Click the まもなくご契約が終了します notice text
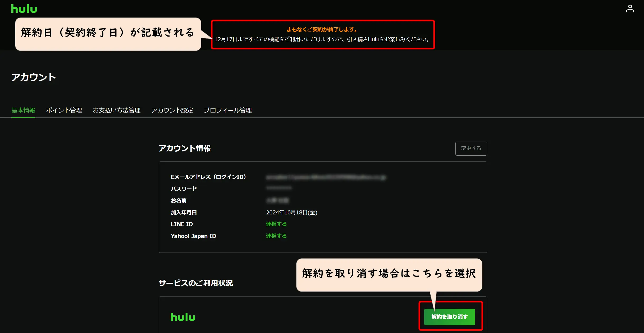The image size is (644, 333). click(x=322, y=29)
